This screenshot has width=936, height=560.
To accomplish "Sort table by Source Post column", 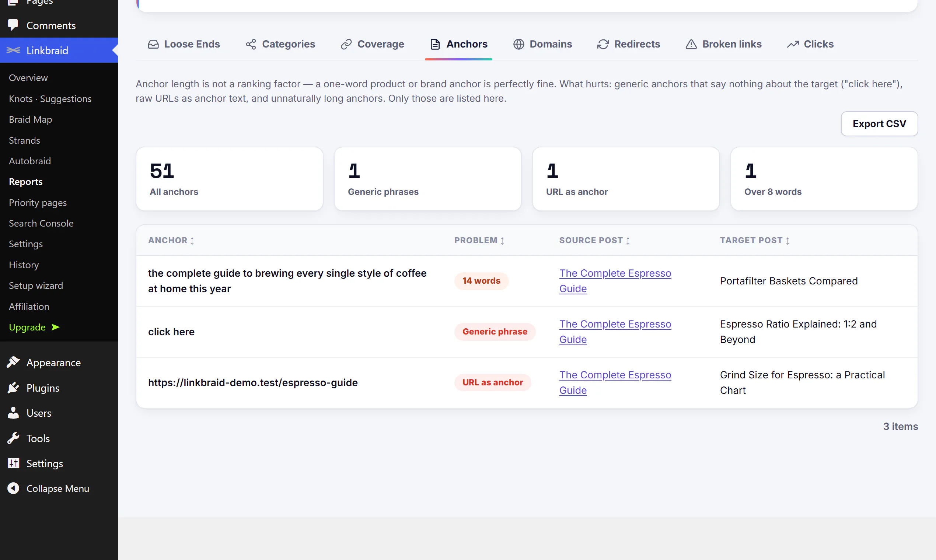I will 594,240.
